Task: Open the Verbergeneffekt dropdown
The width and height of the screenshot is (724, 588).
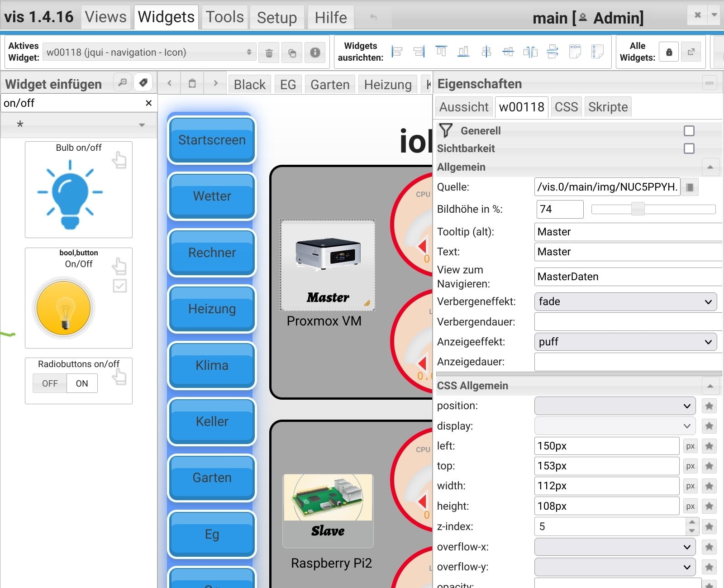Action: [625, 302]
